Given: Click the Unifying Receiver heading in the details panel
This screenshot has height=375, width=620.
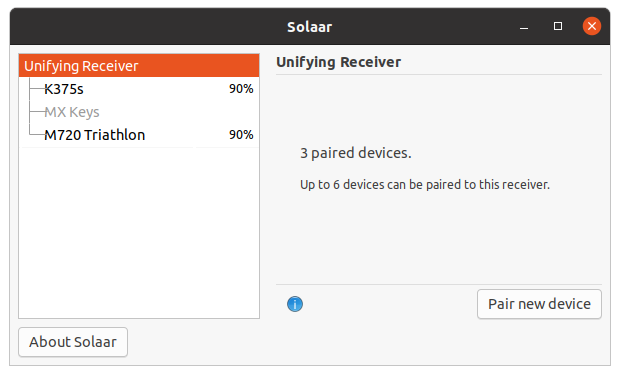Looking at the screenshot, I should (x=338, y=62).
